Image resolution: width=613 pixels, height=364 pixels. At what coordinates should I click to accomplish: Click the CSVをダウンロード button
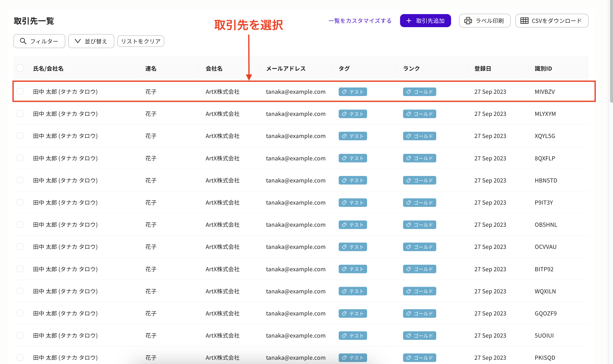552,21
